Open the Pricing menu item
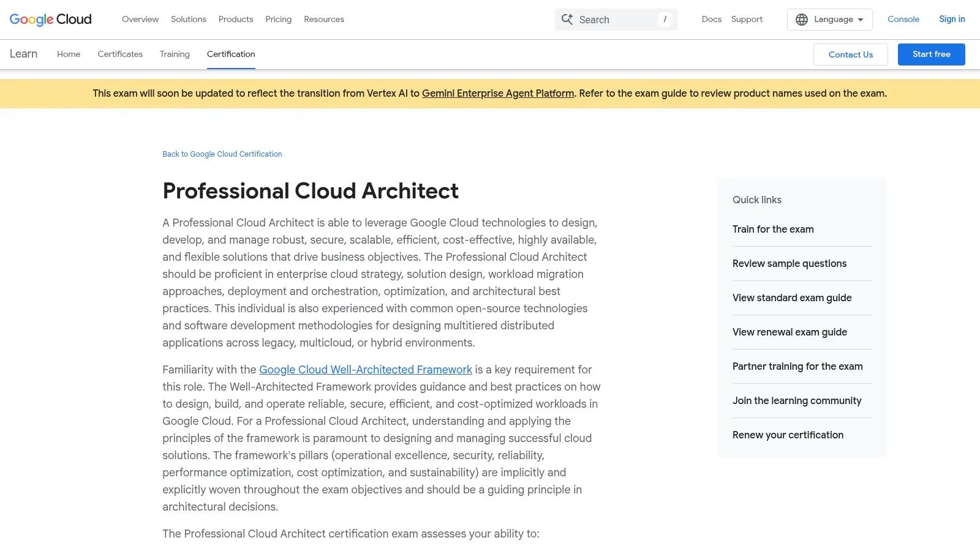This screenshot has width=980, height=551. pyautogui.click(x=278, y=20)
